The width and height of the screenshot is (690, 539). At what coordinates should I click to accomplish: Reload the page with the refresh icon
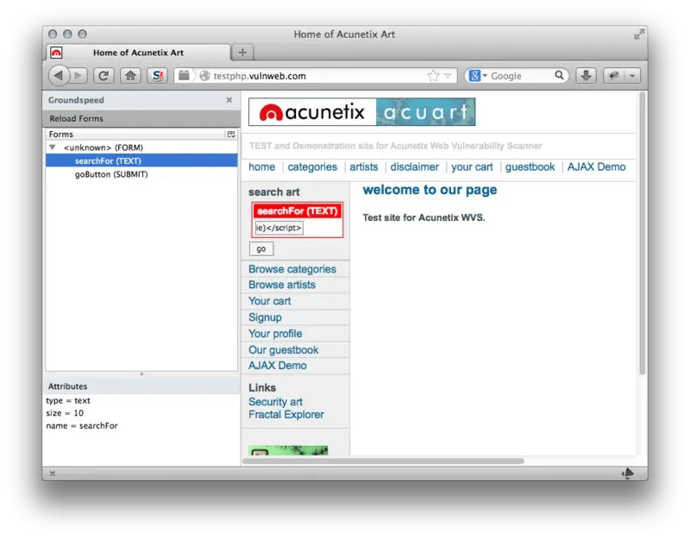pos(104,76)
